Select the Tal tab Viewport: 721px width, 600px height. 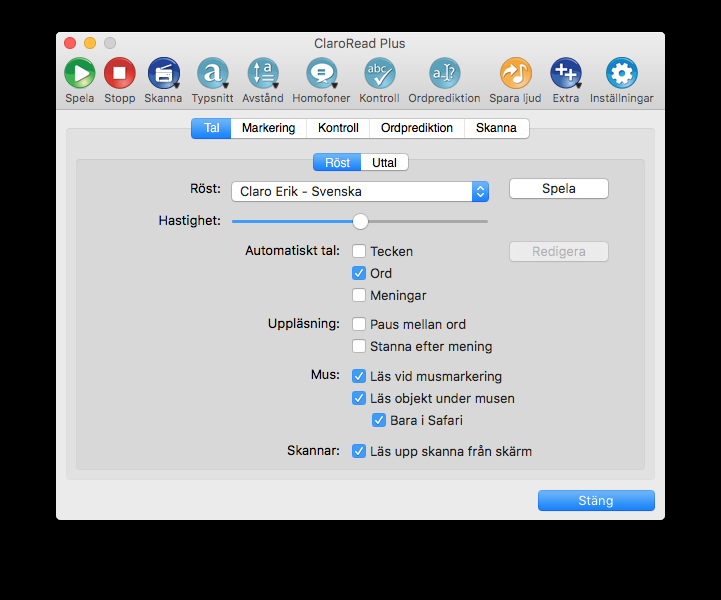(211, 128)
